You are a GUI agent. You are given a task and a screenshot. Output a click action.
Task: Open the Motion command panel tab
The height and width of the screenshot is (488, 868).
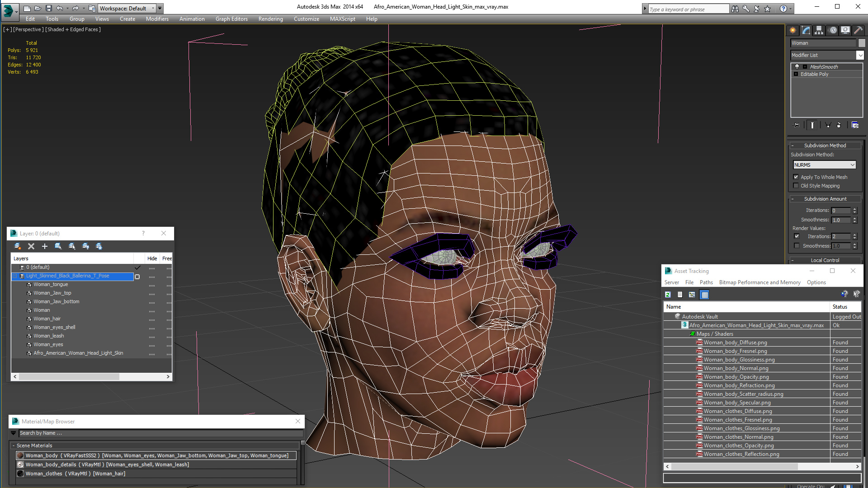point(832,30)
